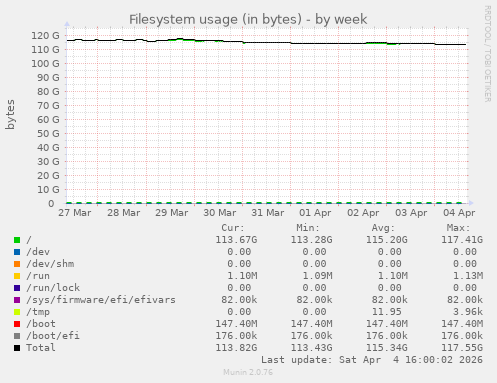This screenshot has height=383, width=497.
Task: Click the 113.82G Total current value
Action: click(236, 348)
